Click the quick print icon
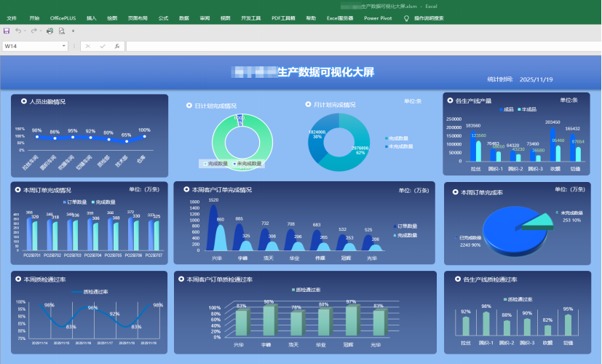Screen dimensions: 602x364 click(50, 31)
